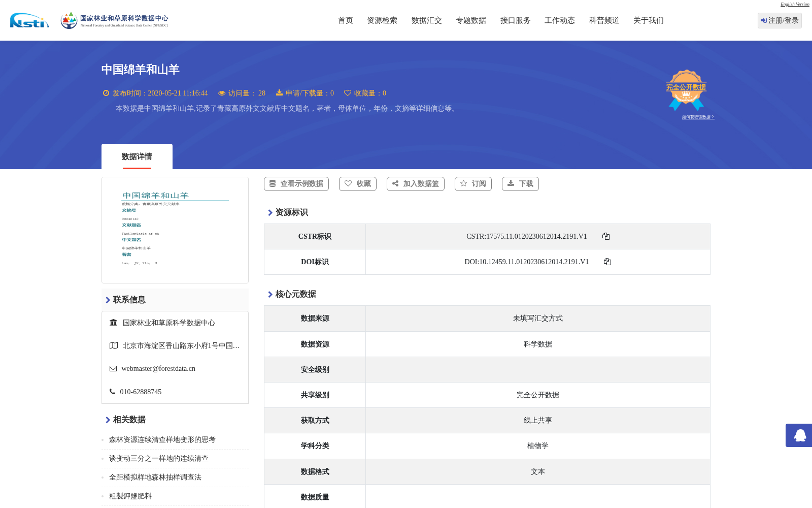The width and height of the screenshot is (812, 508).
Task: Open the dataset preview thumbnail
Action: [175, 230]
